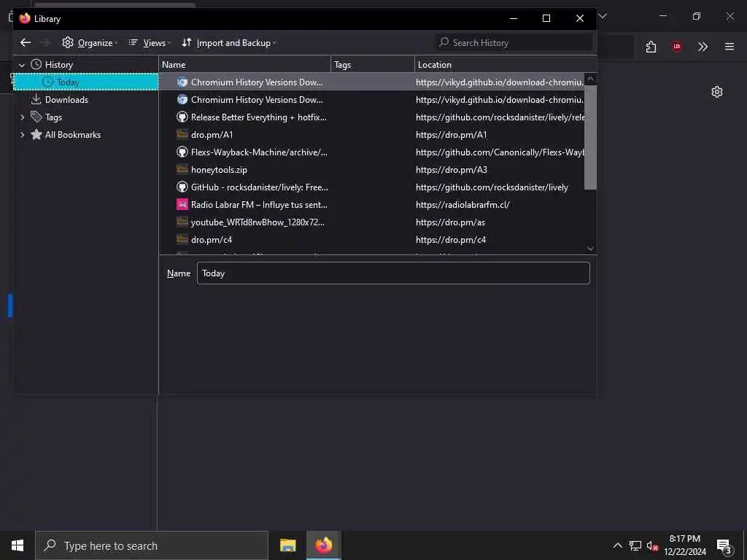
Task: Click the Windows taskbar search box
Action: click(152, 545)
